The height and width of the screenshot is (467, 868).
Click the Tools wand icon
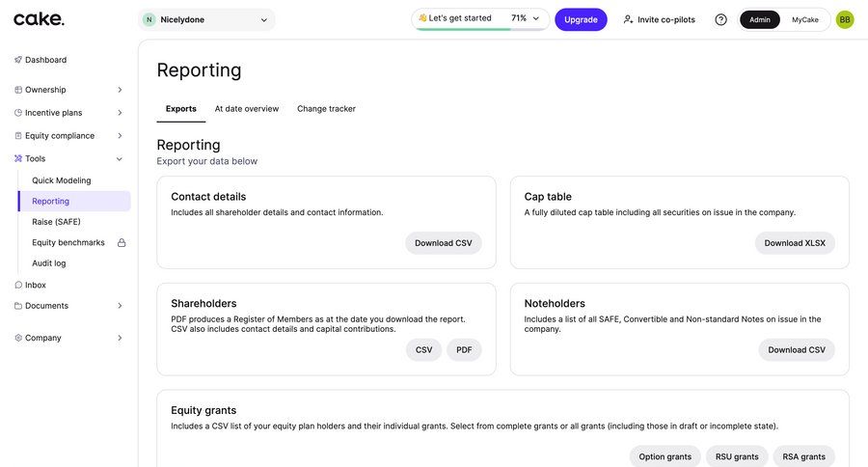tap(18, 158)
